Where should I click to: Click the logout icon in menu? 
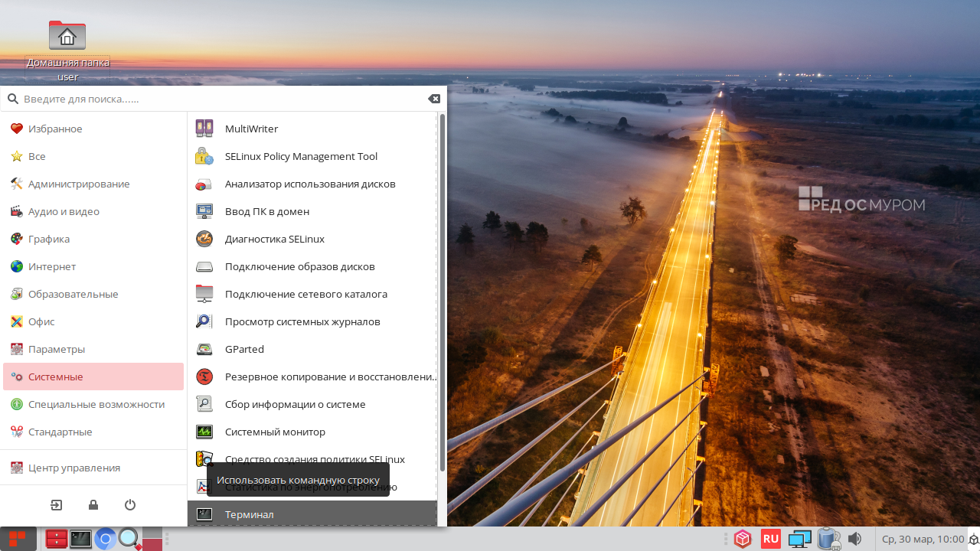pos(57,505)
